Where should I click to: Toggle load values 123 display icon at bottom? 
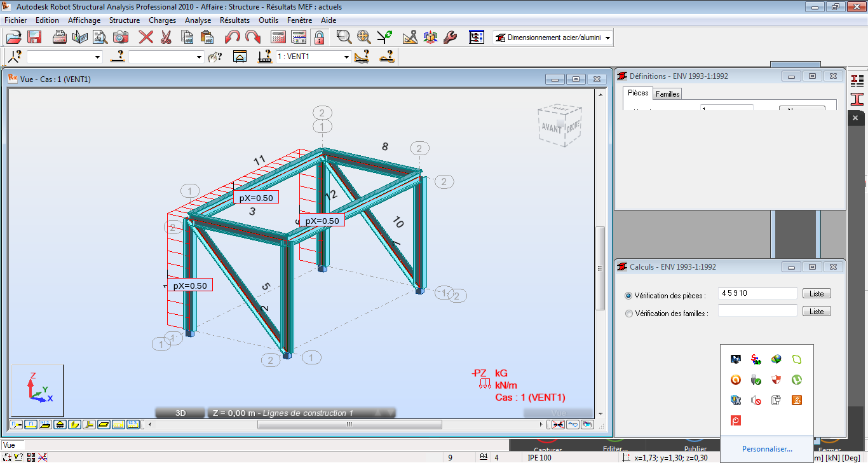(133, 424)
